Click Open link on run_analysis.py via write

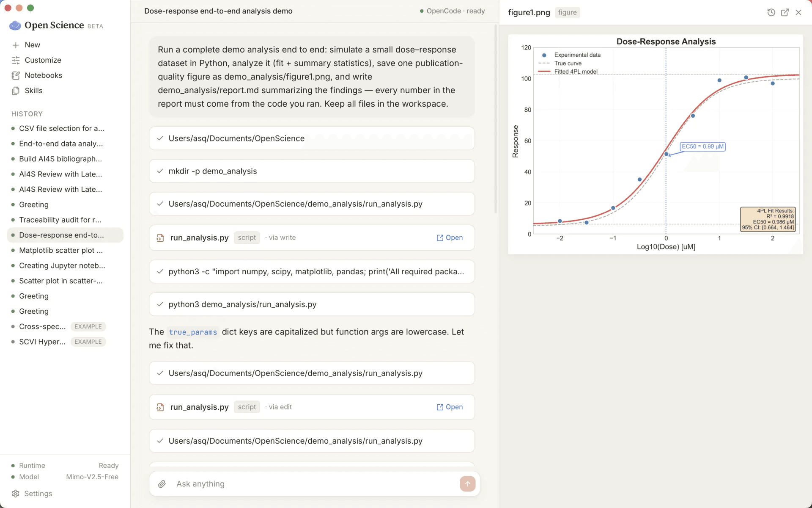450,238
